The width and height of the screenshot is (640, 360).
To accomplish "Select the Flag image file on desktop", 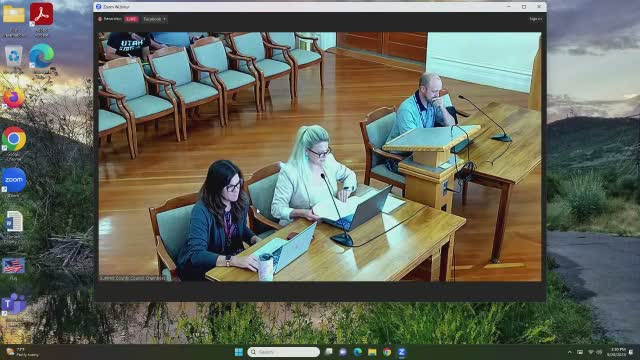I will [13, 268].
